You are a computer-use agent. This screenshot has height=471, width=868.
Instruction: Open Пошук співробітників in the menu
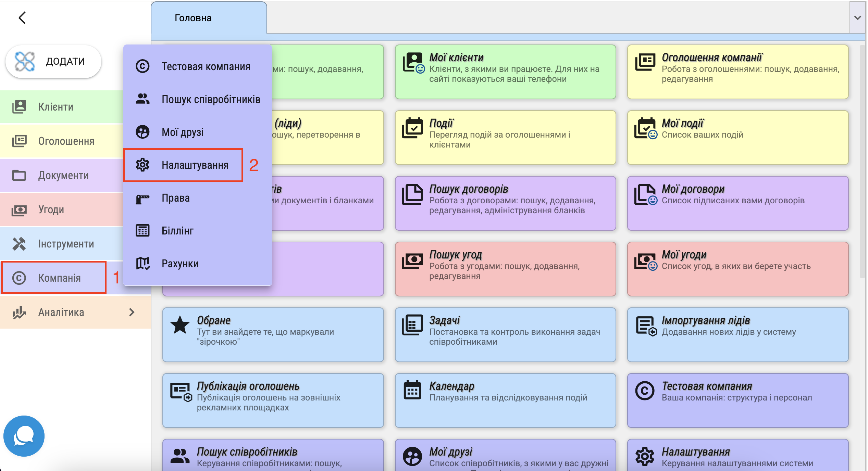pyautogui.click(x=211, y=99)
